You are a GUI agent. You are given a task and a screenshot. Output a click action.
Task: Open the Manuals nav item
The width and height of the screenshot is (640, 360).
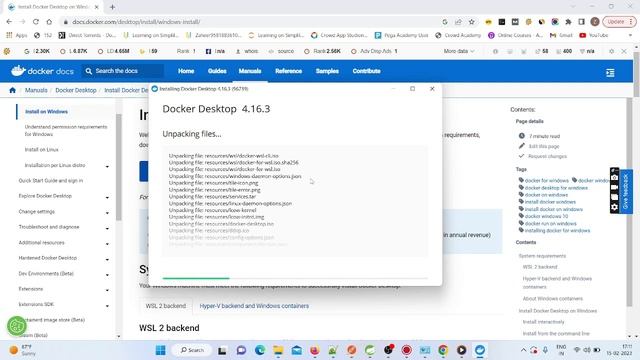[250, 71]
